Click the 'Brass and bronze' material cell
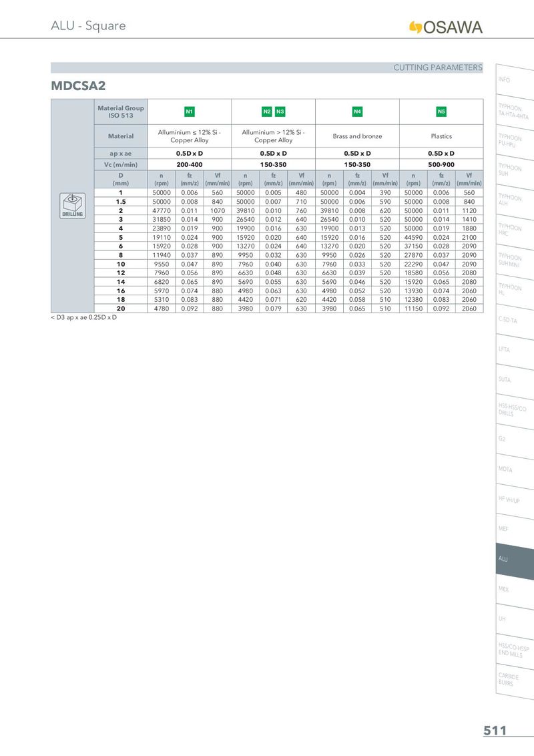The height and width of the screenshot is (756, 534). [357, 136]
